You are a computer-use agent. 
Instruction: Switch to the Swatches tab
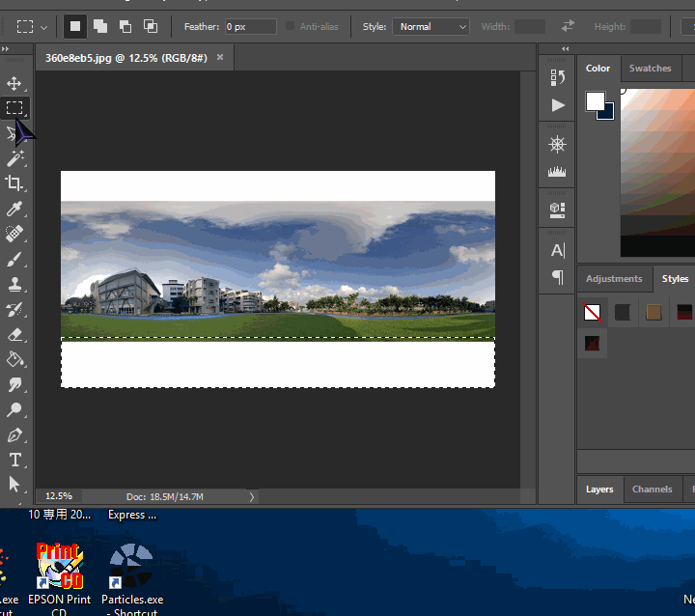pyautogui.click(x=650, y=69)
